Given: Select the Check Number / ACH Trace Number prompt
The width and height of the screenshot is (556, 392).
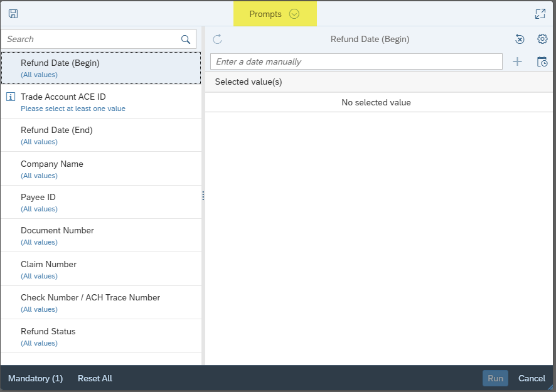Looking at the screenshot, I should point(100,302).
